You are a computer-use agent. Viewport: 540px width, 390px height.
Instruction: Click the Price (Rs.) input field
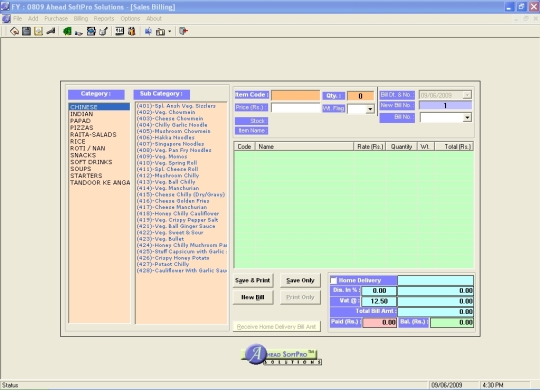[x=295, y=108]
